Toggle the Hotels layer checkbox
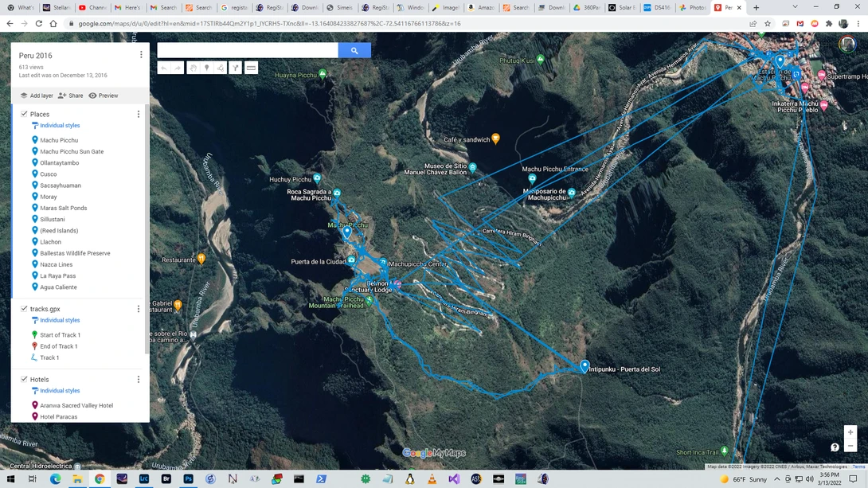Viewport: 868px width, 488px height. (x=24, y=380)
